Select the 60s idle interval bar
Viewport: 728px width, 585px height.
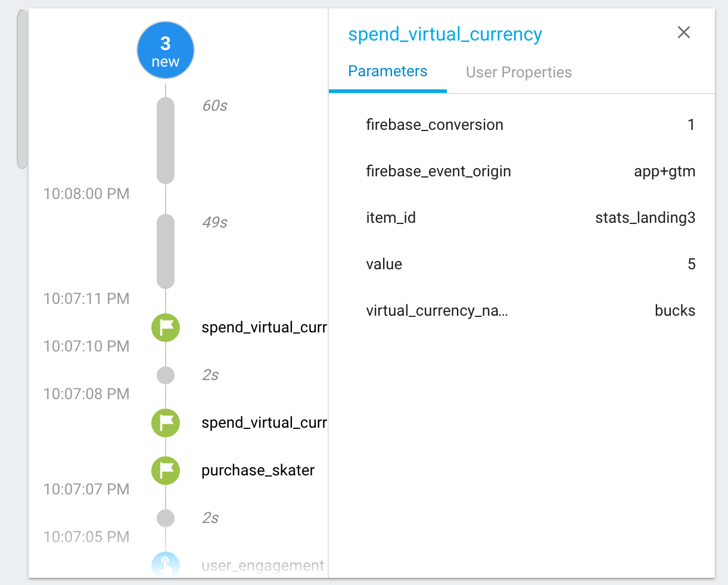[x=166, y=141]
